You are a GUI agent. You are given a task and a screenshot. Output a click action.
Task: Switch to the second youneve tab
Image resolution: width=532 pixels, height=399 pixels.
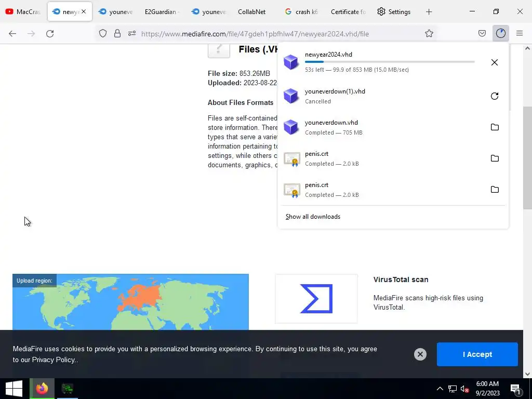pyautogui.click(x=208, y=12)
